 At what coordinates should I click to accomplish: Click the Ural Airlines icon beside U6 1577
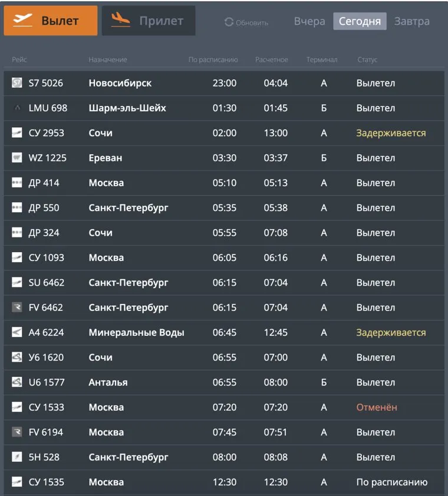pos(17,382)
